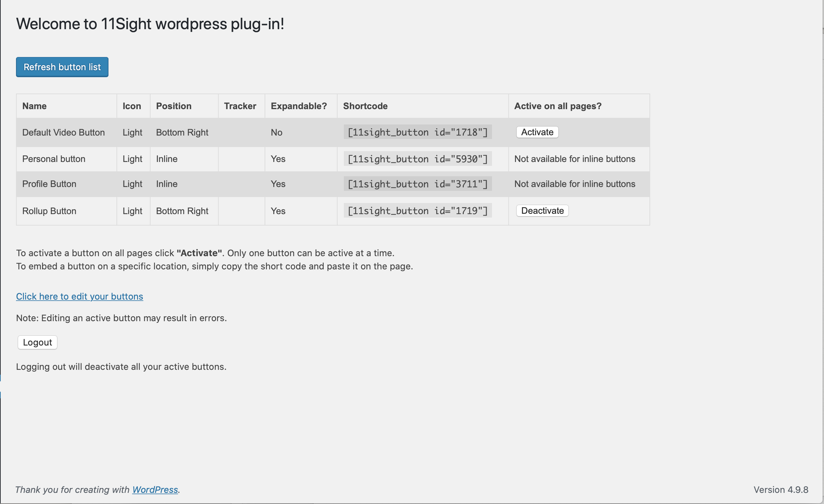Click the No expandable value

point(277,132)
